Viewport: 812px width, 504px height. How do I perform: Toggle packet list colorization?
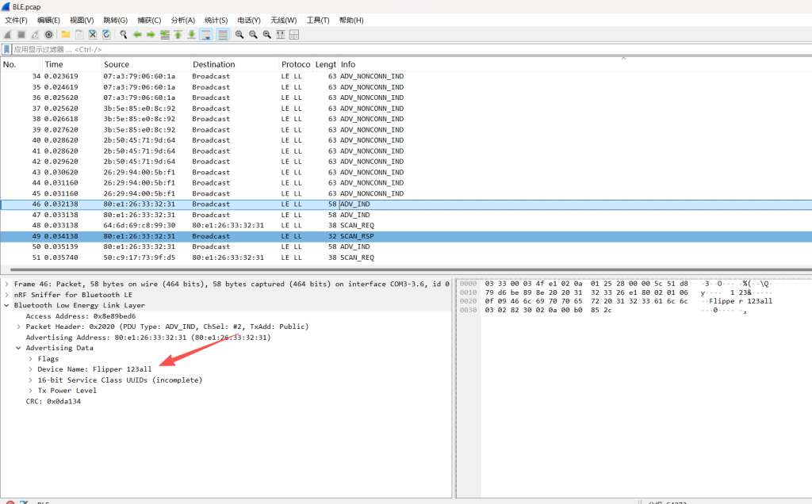[x=223, y=35]
